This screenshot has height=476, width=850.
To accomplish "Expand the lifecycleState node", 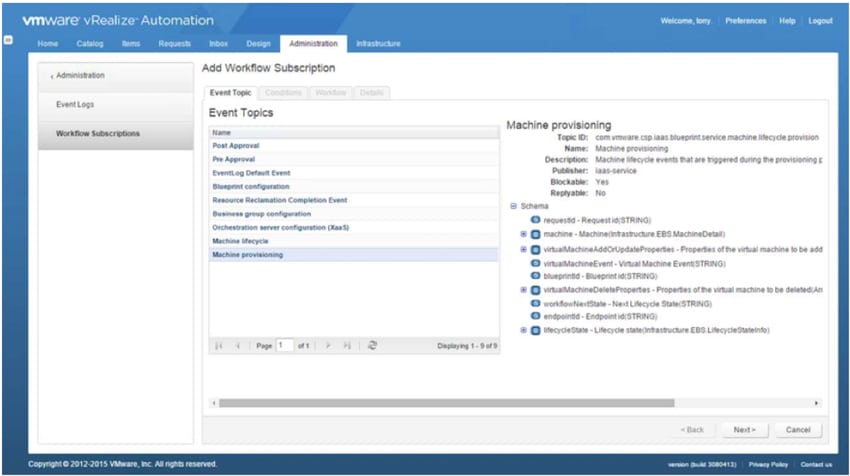I will [523, 330].
